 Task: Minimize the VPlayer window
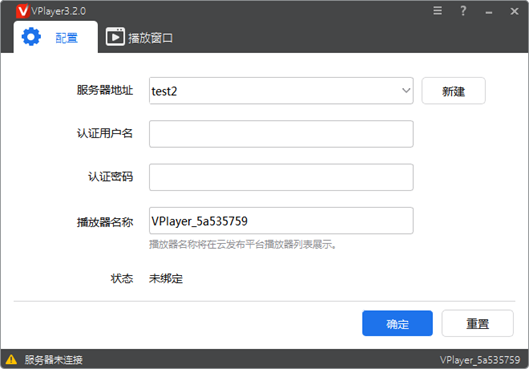click(x=489, y=12)
